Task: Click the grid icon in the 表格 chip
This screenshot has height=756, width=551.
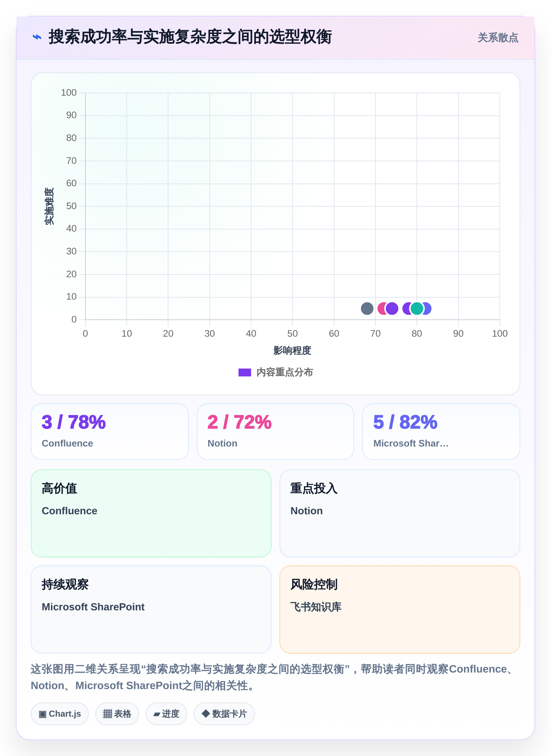Action: click(x=107, y=714)
